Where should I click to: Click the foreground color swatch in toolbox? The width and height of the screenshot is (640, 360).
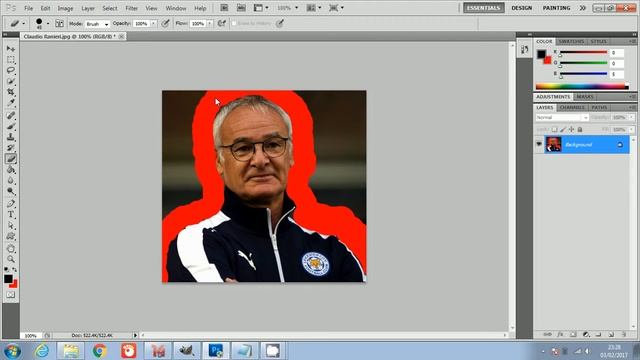(8, 279)
